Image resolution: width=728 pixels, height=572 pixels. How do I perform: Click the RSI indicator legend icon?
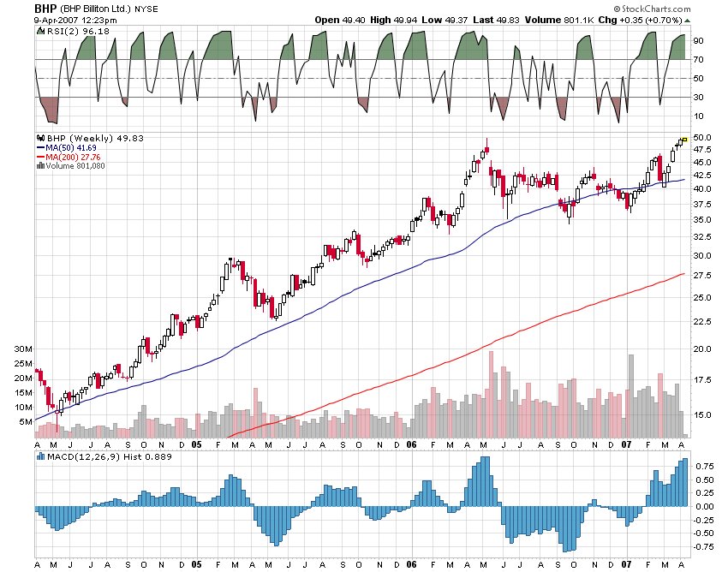[41, 31]
